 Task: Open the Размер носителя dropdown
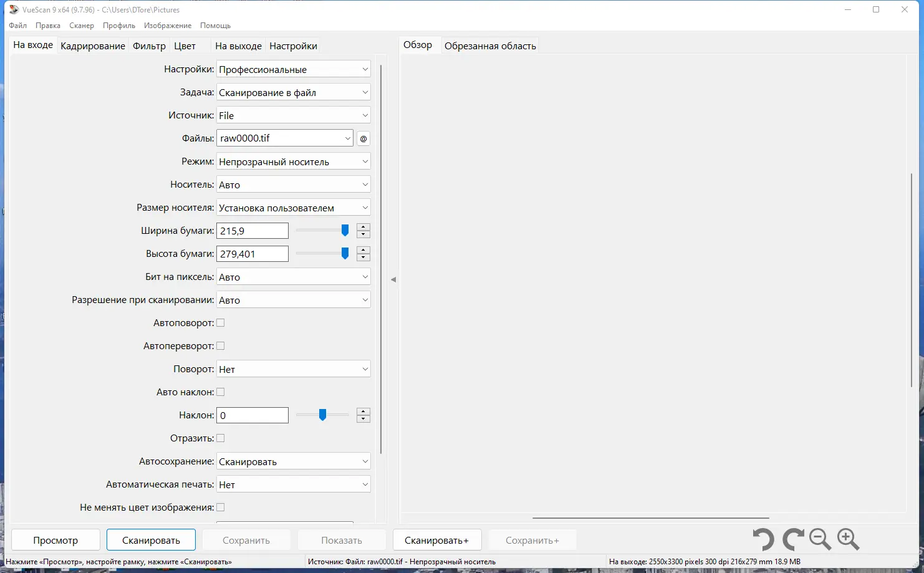[x=293, y=208]
